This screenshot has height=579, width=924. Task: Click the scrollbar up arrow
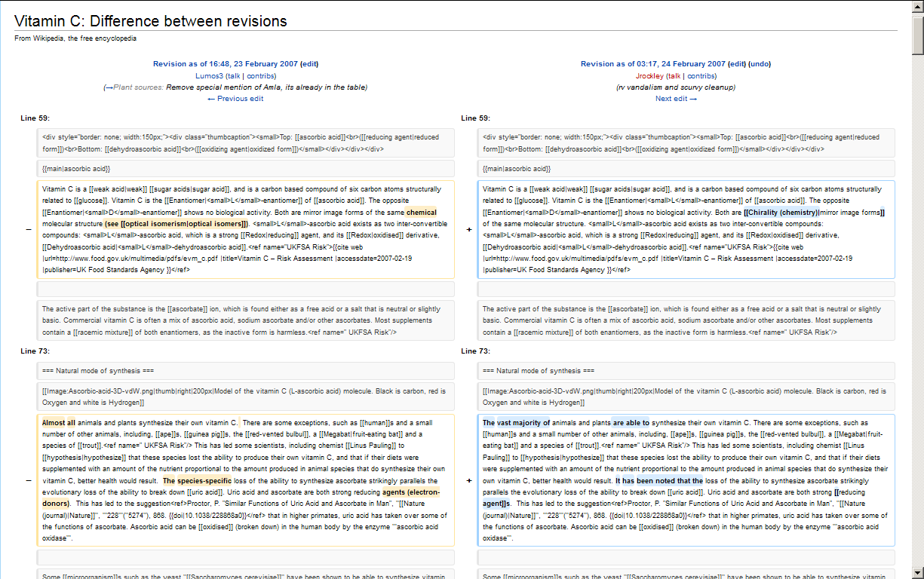[917, 6]
